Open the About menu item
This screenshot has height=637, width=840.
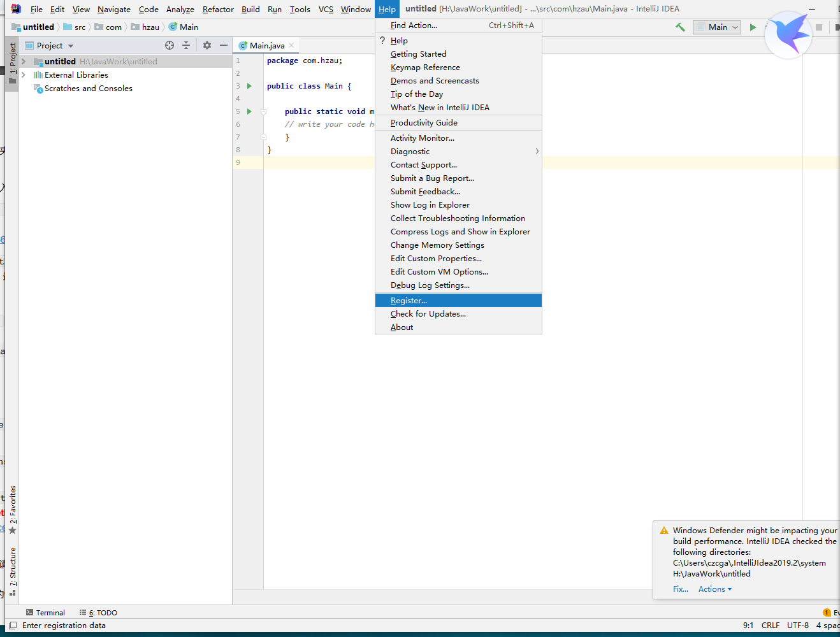click(x=458, y=327)
